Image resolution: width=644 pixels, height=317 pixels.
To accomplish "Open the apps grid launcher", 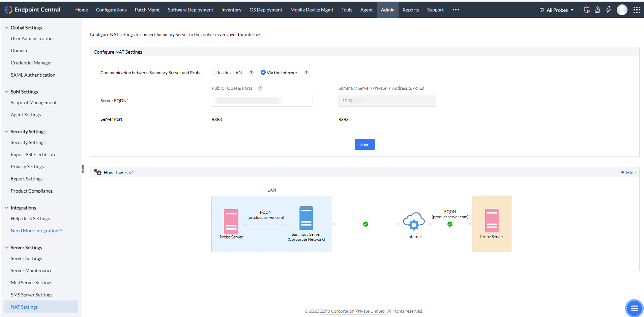I will [x=637, y=10].
